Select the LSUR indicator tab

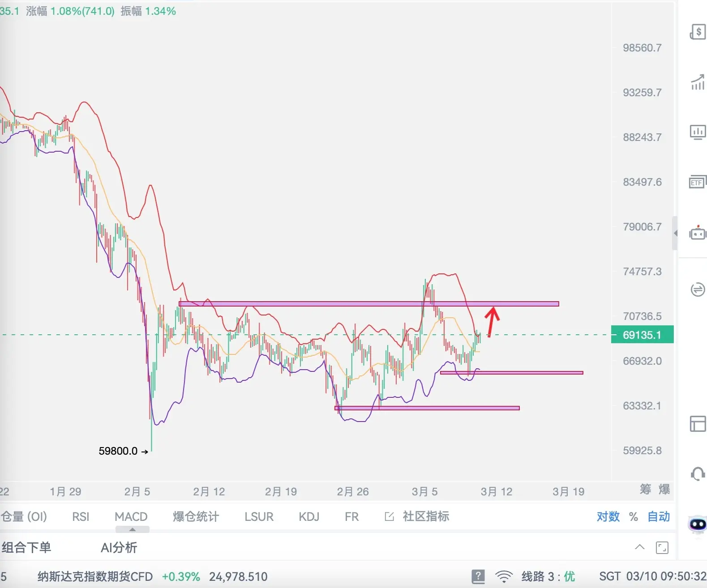[x=259, y=517]
